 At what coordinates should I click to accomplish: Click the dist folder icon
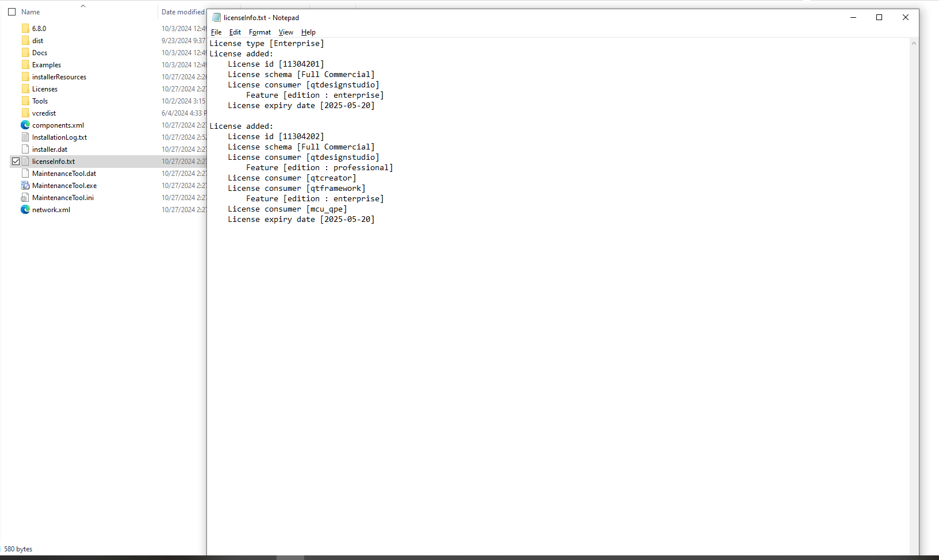25,40
